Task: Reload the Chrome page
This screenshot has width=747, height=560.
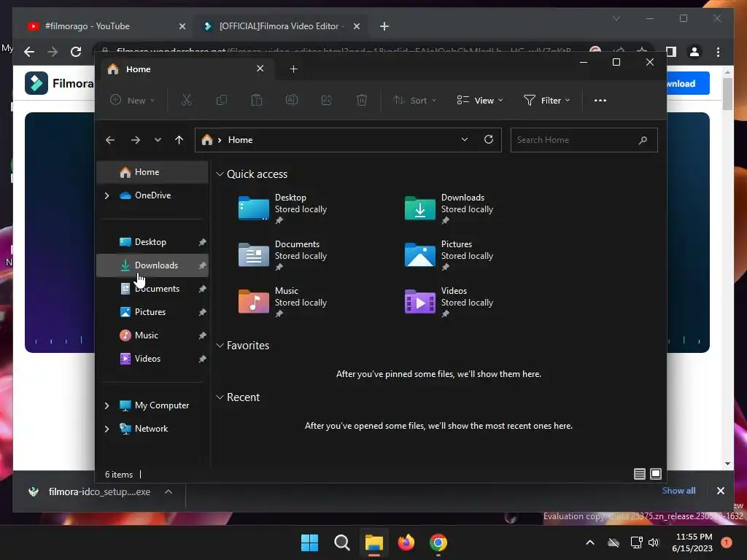Action: click(x=76, y=52)
